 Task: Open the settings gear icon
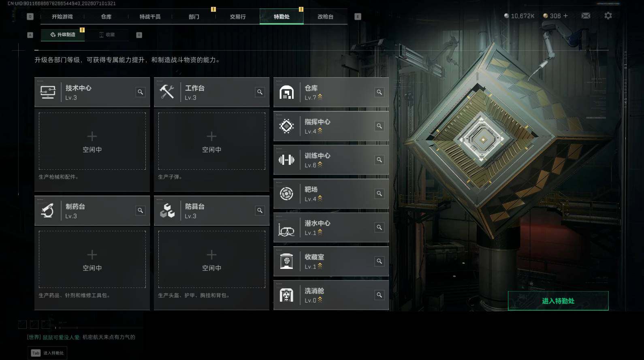(608, 16)
